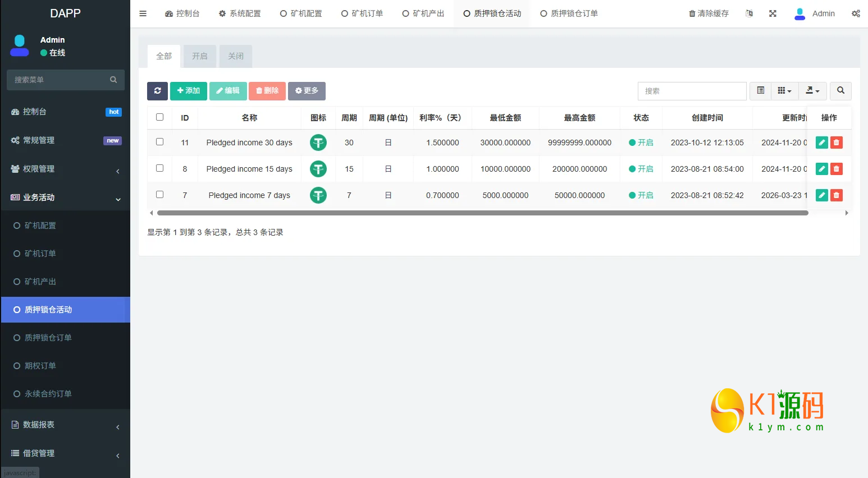
Task: Open 矿机配置 tab in top navigation
Action: 301,13
